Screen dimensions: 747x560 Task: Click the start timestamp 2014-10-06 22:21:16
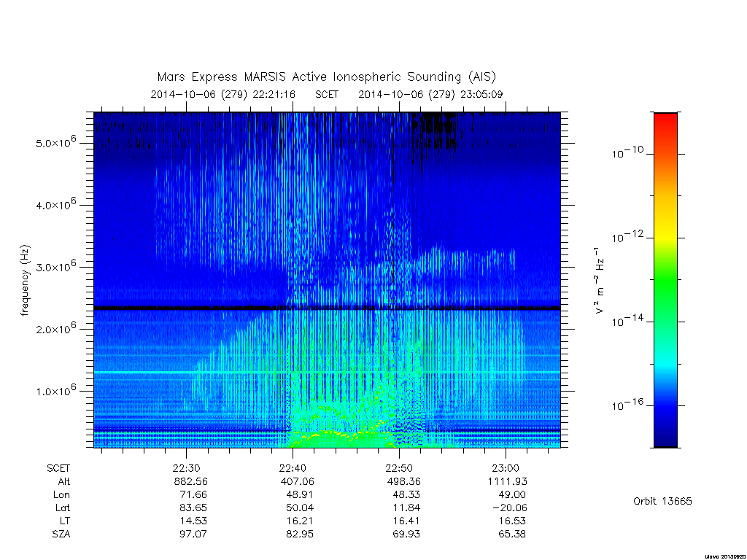(223, 94)
